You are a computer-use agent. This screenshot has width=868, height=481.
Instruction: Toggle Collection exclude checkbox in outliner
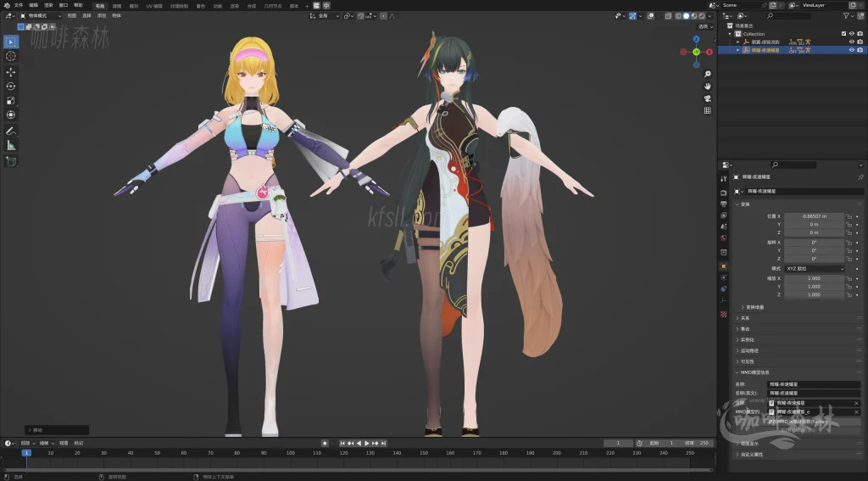843,34
